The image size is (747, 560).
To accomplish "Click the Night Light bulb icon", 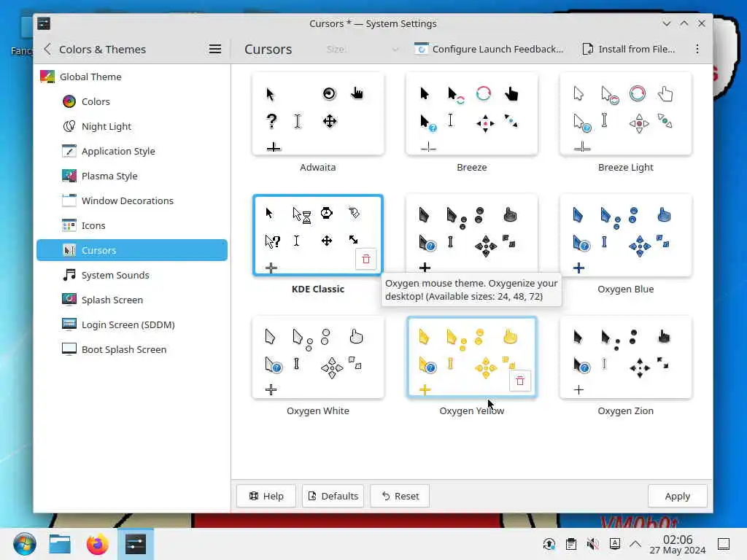I will 69,126.
